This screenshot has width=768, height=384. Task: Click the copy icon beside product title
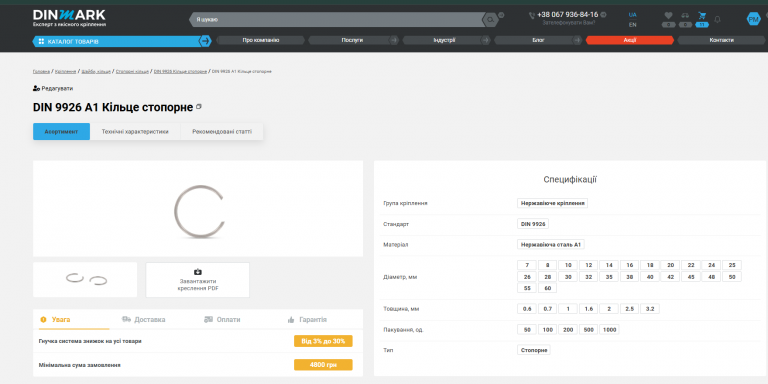(199, 106)
